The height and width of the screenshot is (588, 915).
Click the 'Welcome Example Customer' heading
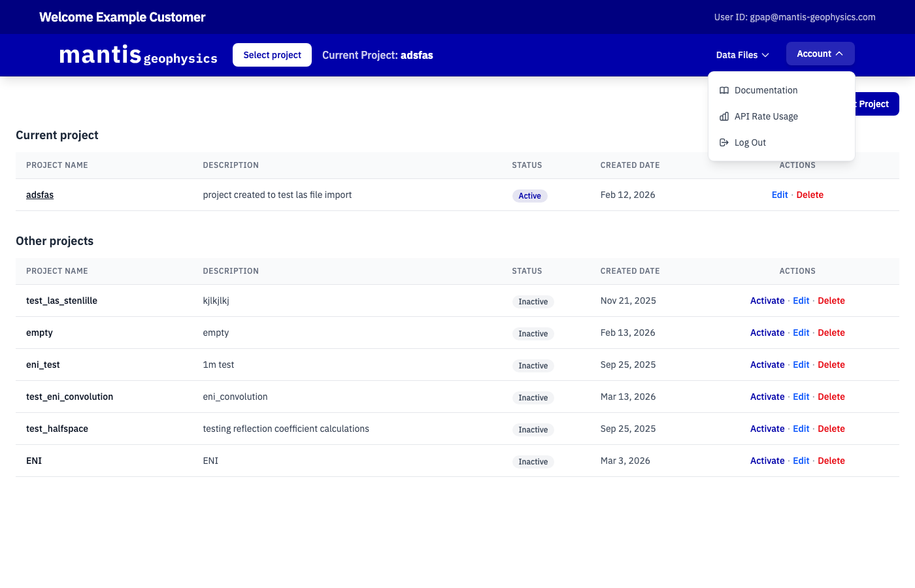tap(122, 17)
